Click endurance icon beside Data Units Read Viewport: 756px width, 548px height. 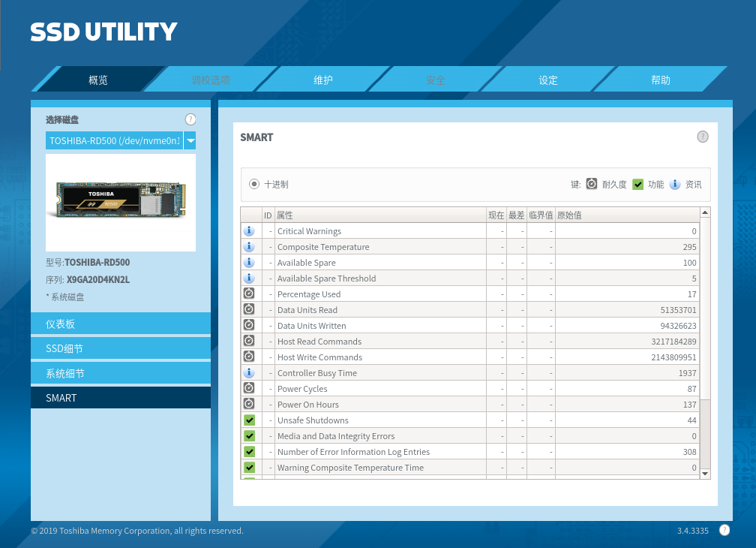point(249,309)
